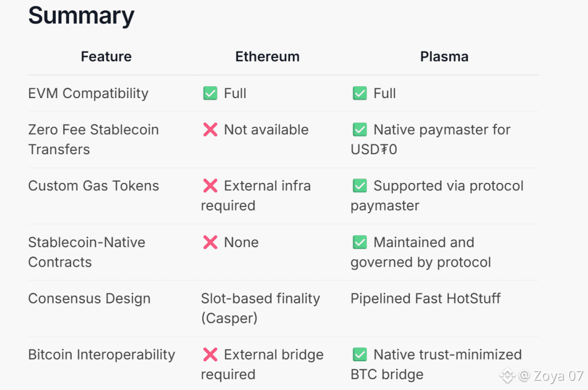Click the Summary heading
Image resolution: width=588 pixels, height=390 pixels.
[x=81, y=15]
